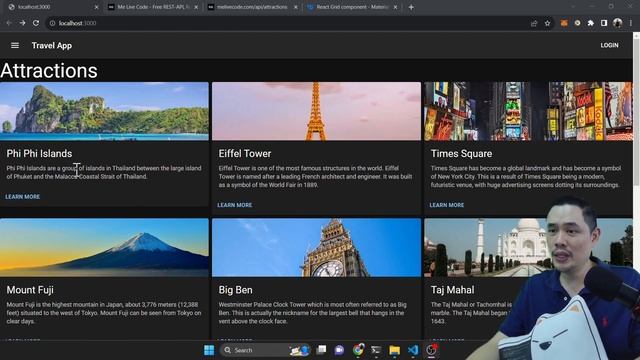Close the Me Live Code tab

click(x=196, y=7)
